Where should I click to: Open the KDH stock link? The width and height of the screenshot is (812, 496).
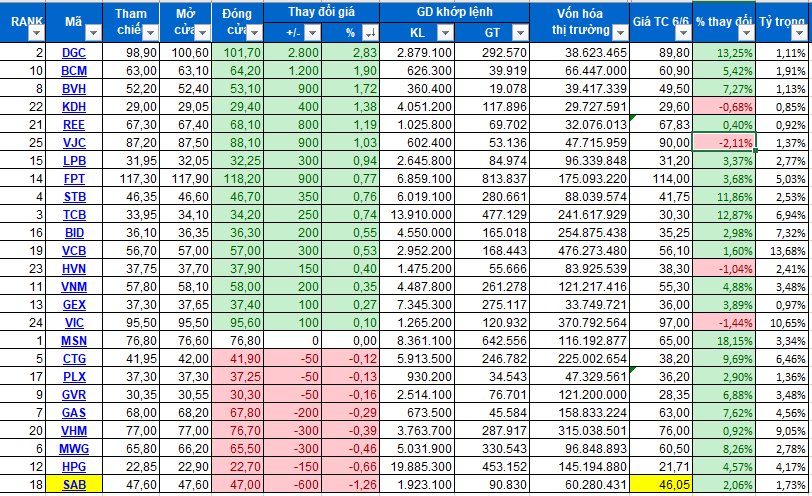click(x=74, y=107)
